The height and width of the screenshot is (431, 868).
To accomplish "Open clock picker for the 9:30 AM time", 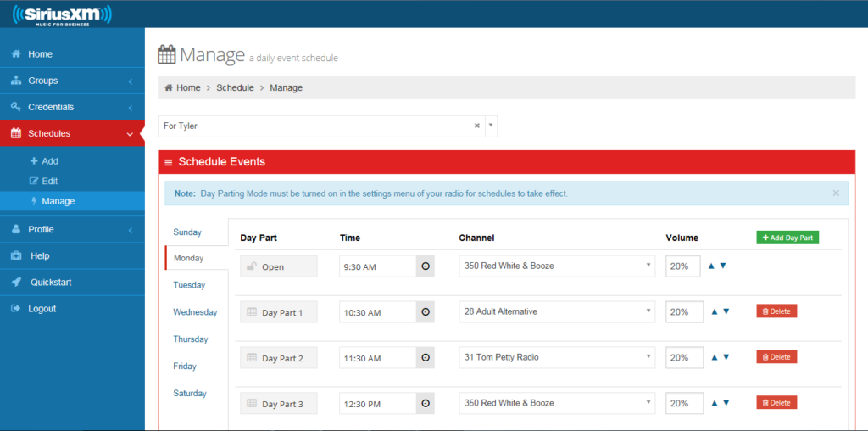I will tap(426, 266).
